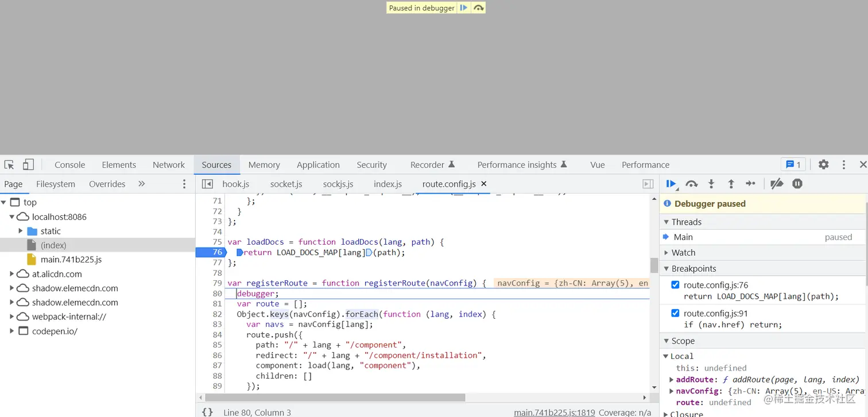Expand the at.alicdn.com node

tap(12, 274)
